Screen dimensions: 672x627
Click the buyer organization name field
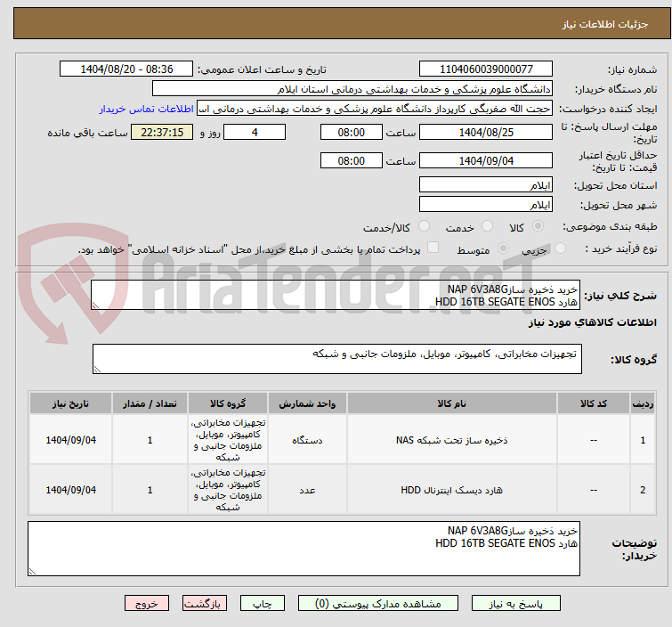pos(352,89)
